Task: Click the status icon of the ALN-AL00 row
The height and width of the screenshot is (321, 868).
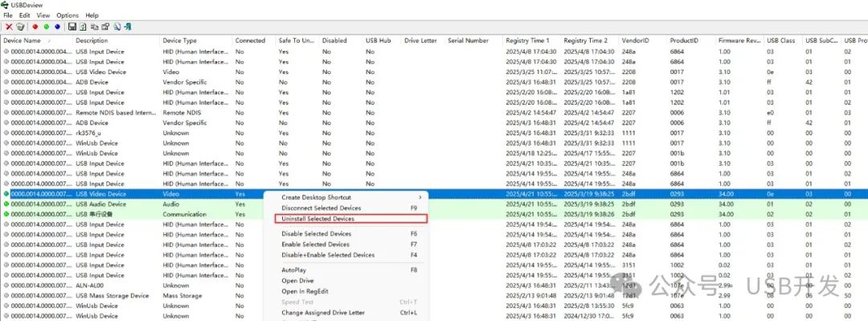Action: [x=6, y=286]
